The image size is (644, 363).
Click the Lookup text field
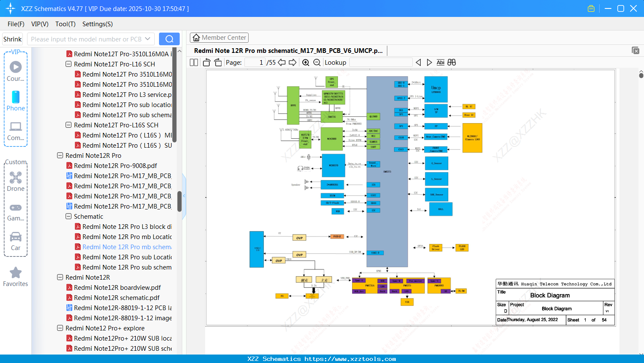click(381, 63)
